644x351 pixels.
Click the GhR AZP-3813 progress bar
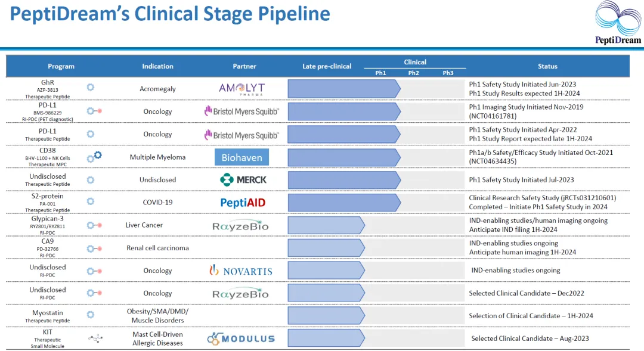[343, 89]
